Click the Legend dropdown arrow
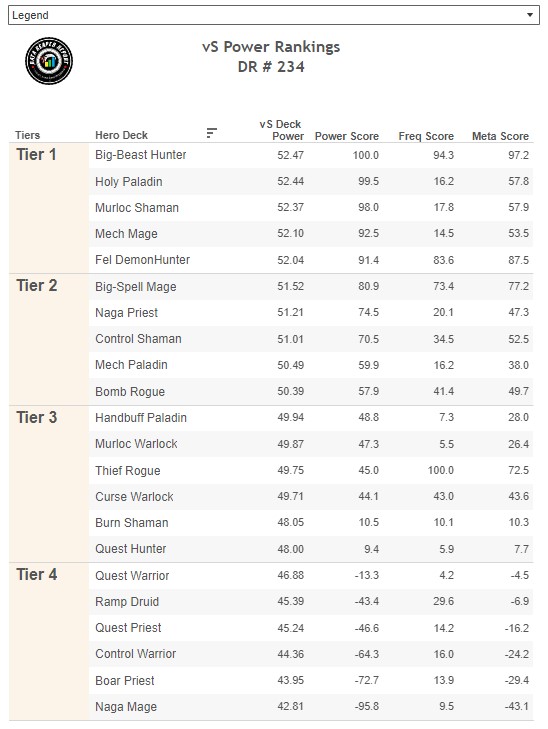The height and width of the screenshot is (729, 548). (529, 15)
